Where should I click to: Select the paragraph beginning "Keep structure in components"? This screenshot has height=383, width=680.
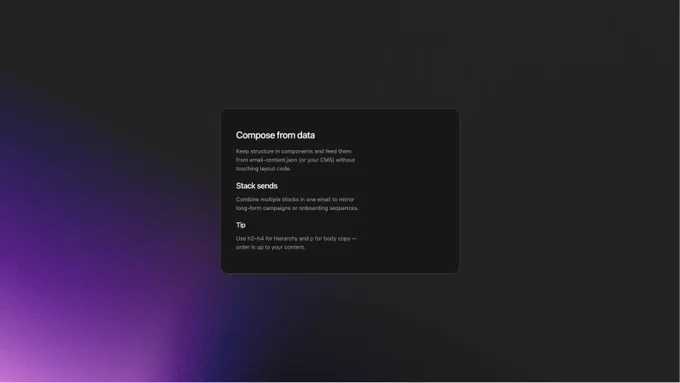(295, 160)
